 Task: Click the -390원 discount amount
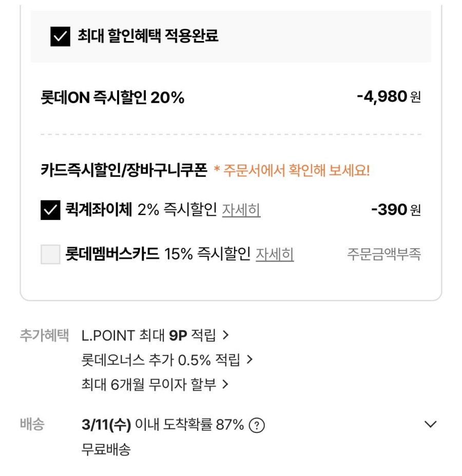(x=396, y=210)
